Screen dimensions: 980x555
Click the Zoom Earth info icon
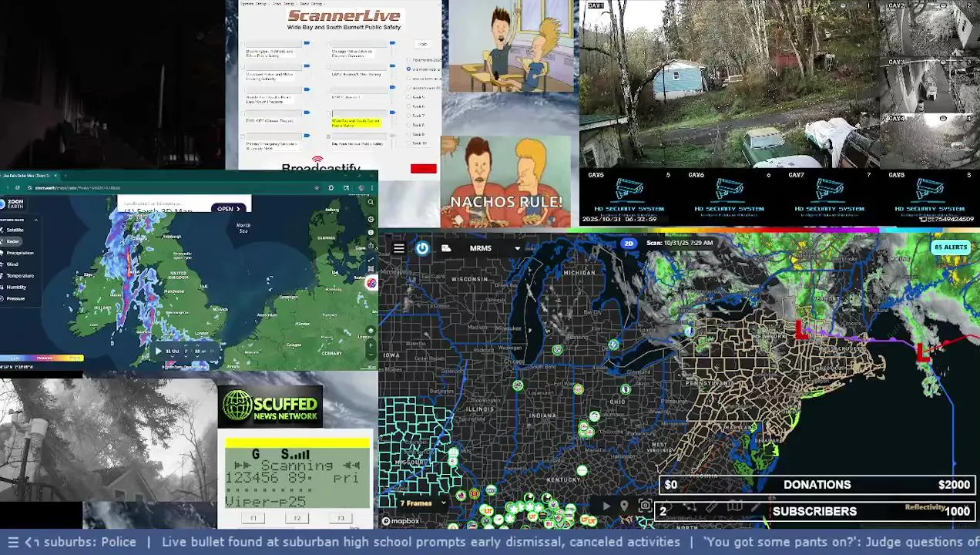pyautogui.click(x=371, y=232)
